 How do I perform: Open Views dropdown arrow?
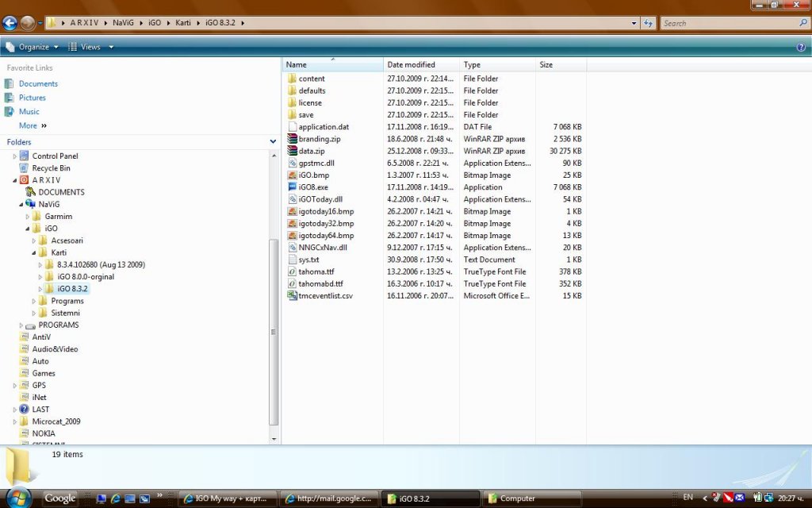111,47
